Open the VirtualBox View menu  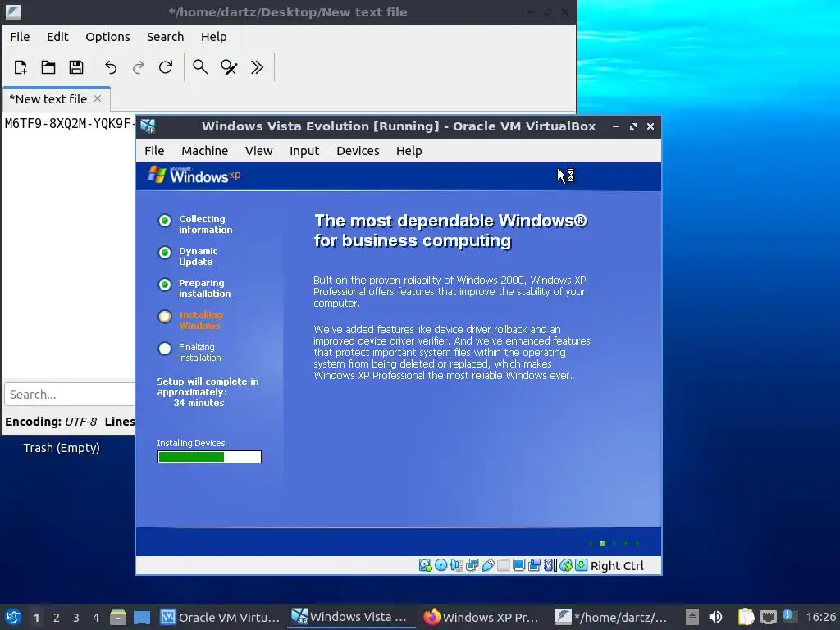tap(258, 151)
